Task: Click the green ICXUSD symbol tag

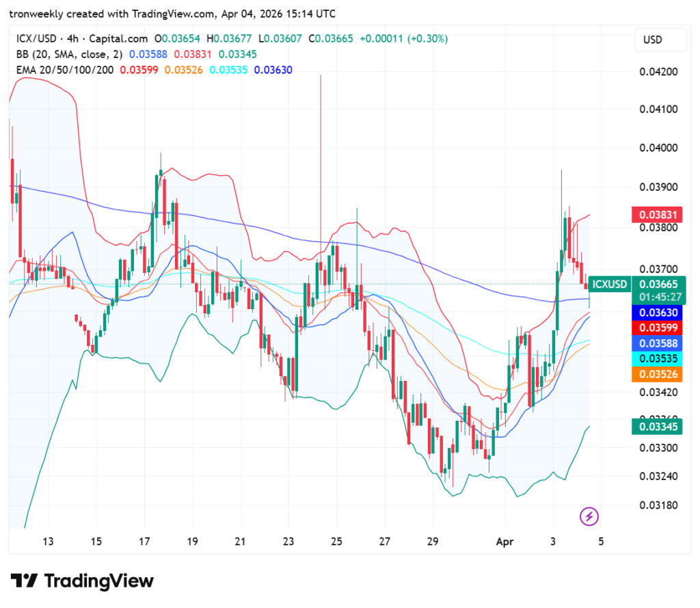Action: [609, 284]
